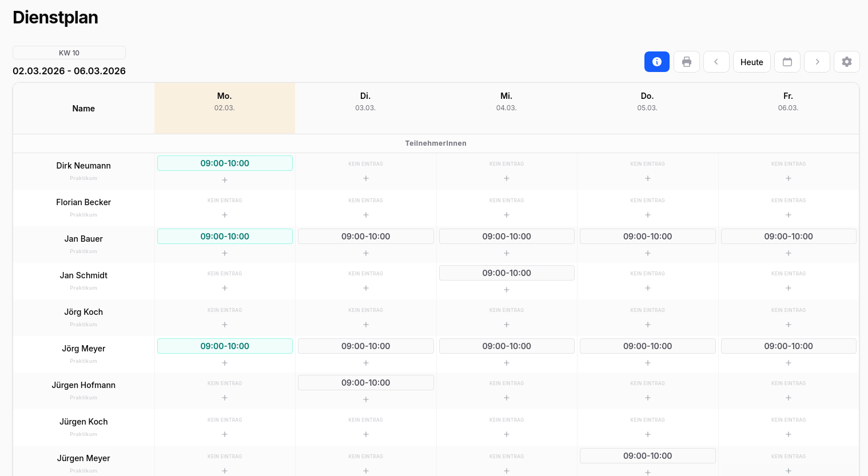Select Jürgen Meyer's Thursday 09:00-10:00 shift
This screenshot has height=476, width=868.
pyautogui.click(x=647, y=456)
